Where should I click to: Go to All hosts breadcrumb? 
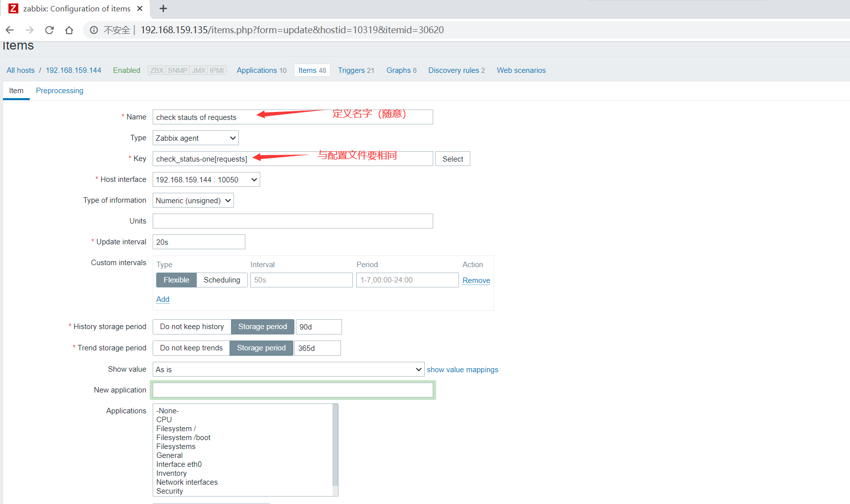coord(20,70)
